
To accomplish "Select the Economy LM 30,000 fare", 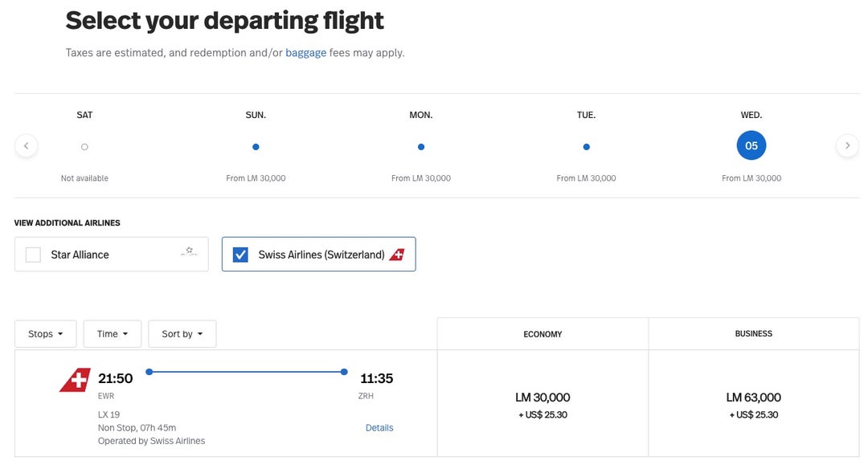I will (542, 404).
